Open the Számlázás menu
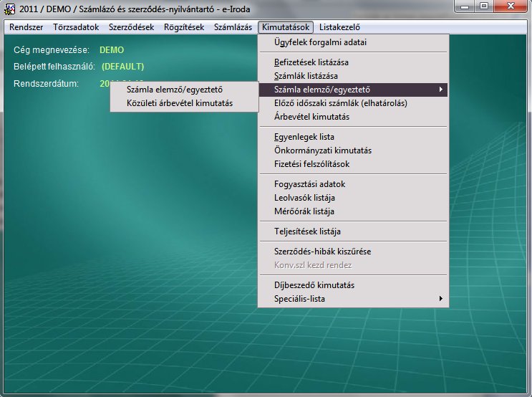This screenshot has width=532, height=397. coord(233,27)
